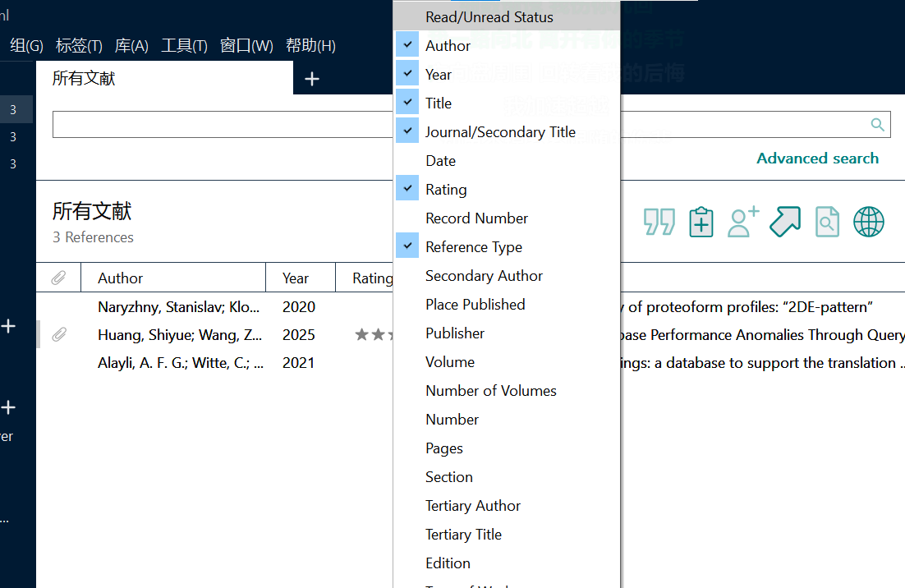Click star rating on Huang, Shiyue row

[x=373, y=335]
